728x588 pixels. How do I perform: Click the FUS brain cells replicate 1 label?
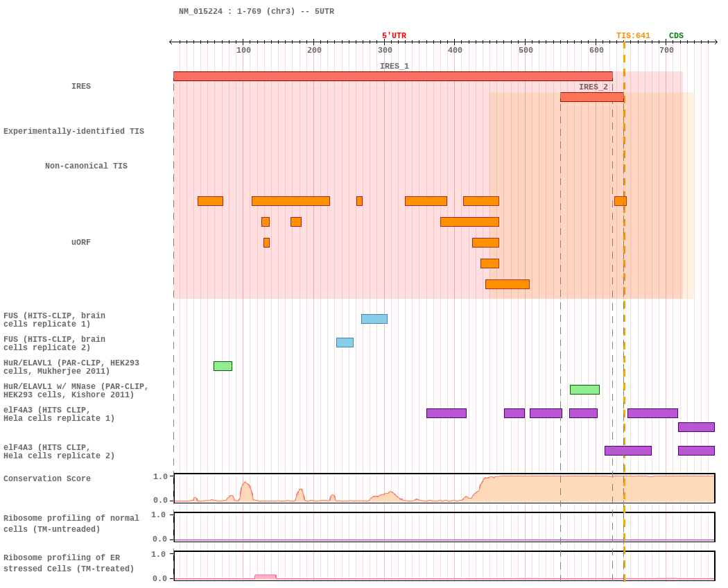pyautogui.click(x=54, y=320)
